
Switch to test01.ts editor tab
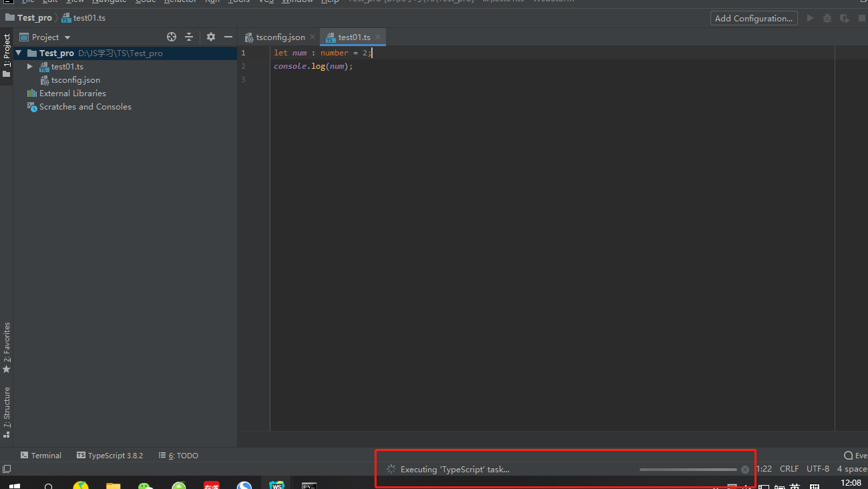353,37
